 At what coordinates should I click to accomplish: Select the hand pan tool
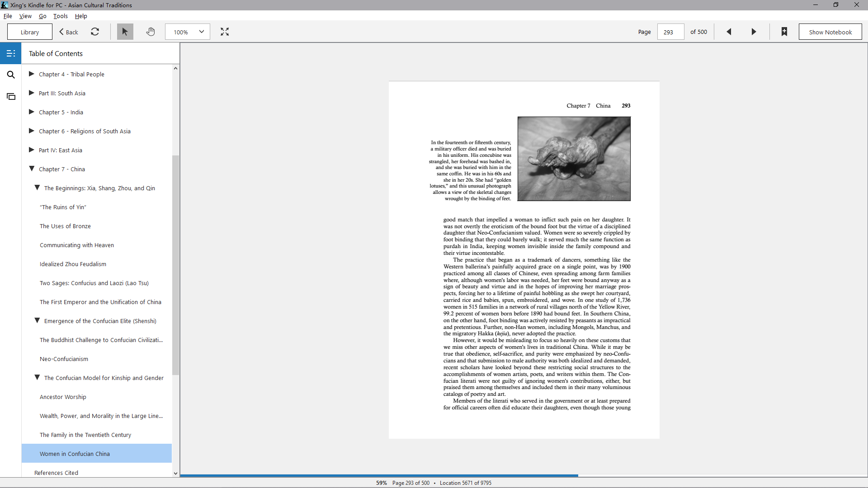pyautogui.click(x=151, y=32)
